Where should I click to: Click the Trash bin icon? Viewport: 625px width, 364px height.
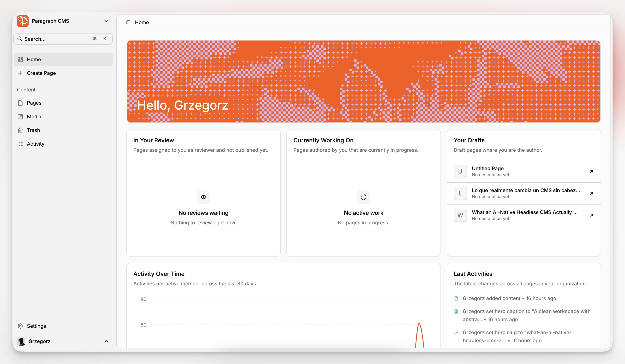click(20, 130)
